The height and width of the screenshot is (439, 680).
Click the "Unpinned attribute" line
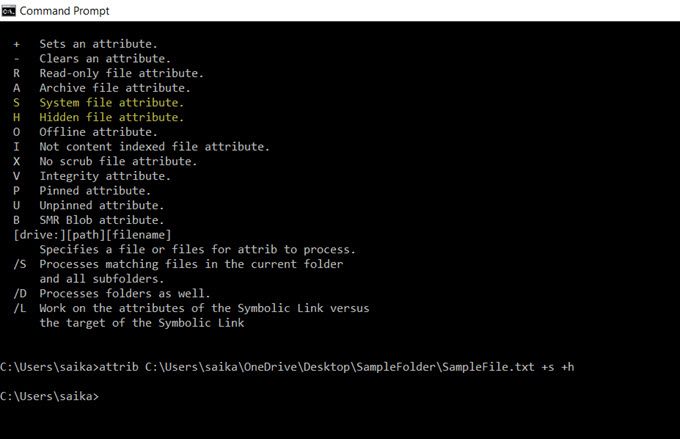[x=101, y=205]
